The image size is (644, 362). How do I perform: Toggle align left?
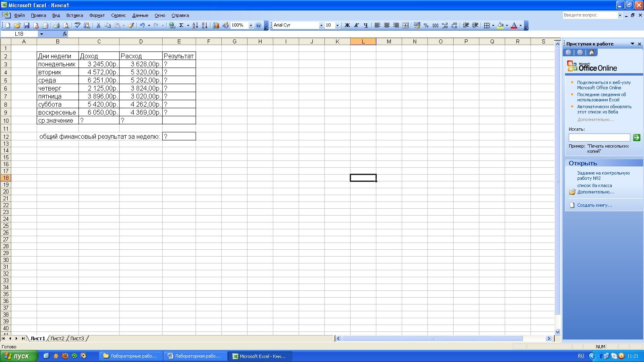tap(378, 25)
